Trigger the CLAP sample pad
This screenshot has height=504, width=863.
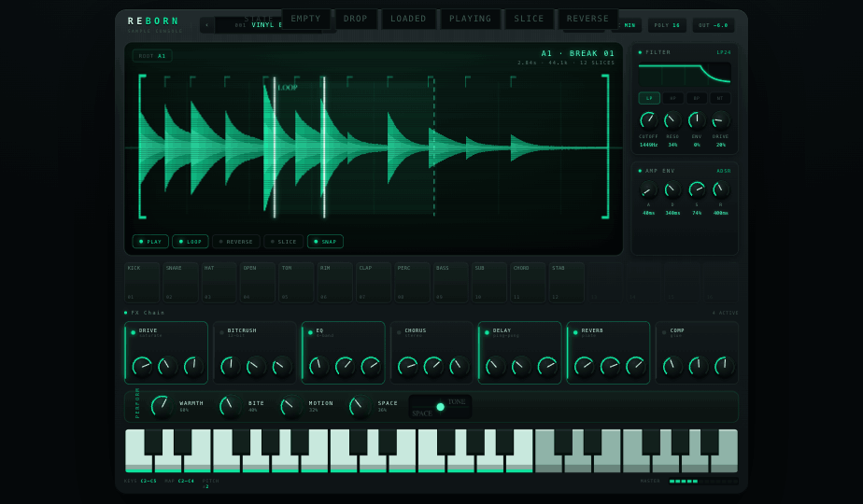pos(374,282)
